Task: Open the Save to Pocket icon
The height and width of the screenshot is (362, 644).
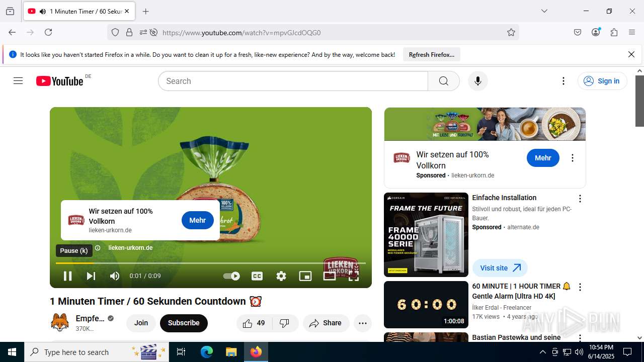Action: pos(578,32)
